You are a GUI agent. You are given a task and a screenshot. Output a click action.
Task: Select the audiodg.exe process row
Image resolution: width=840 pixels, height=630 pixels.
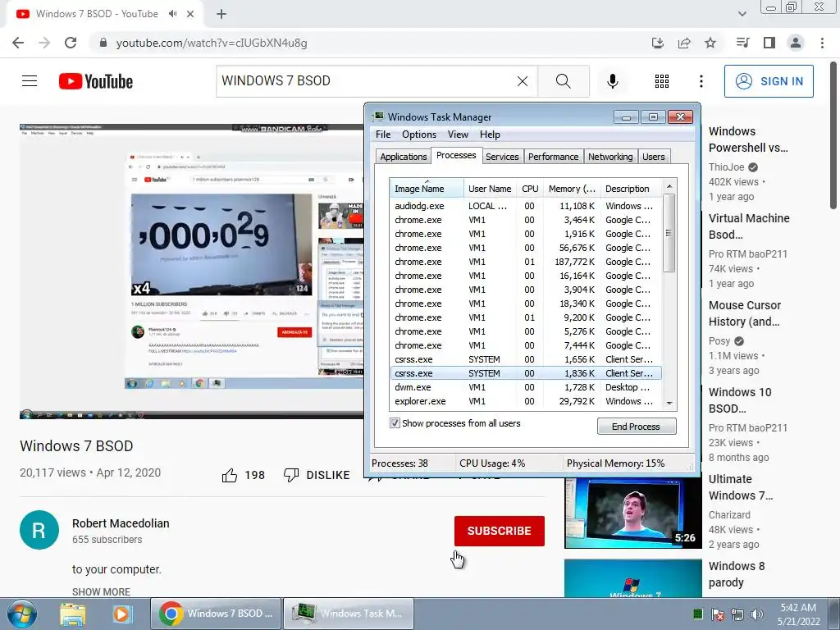[x=526, y=206]
